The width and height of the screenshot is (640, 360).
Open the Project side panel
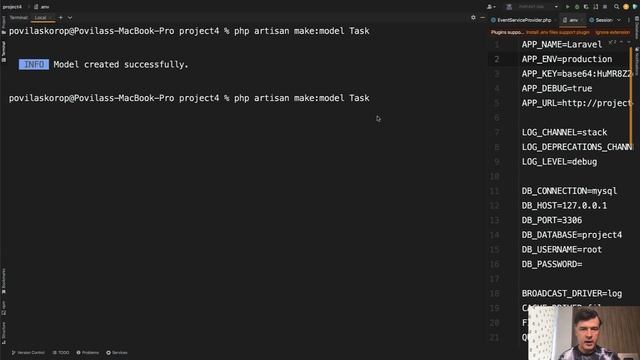4,25
